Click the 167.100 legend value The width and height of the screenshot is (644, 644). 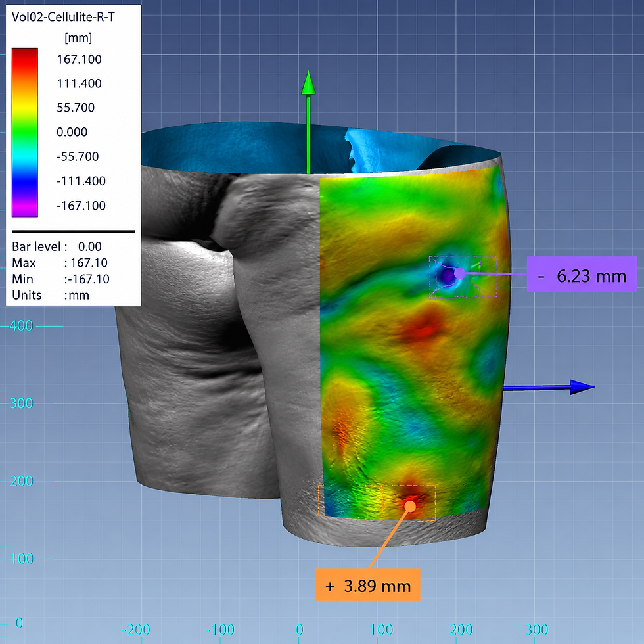click(x=80, y=59)
